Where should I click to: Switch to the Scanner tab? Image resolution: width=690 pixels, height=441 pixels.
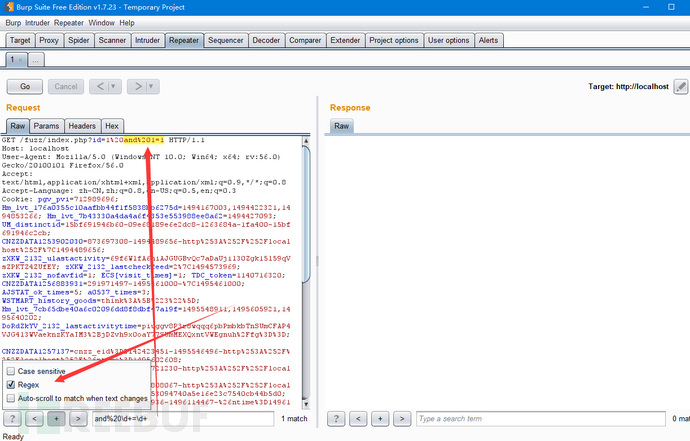112,40
